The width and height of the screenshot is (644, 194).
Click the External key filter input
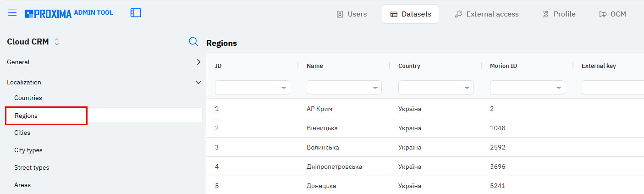point(612,88)
